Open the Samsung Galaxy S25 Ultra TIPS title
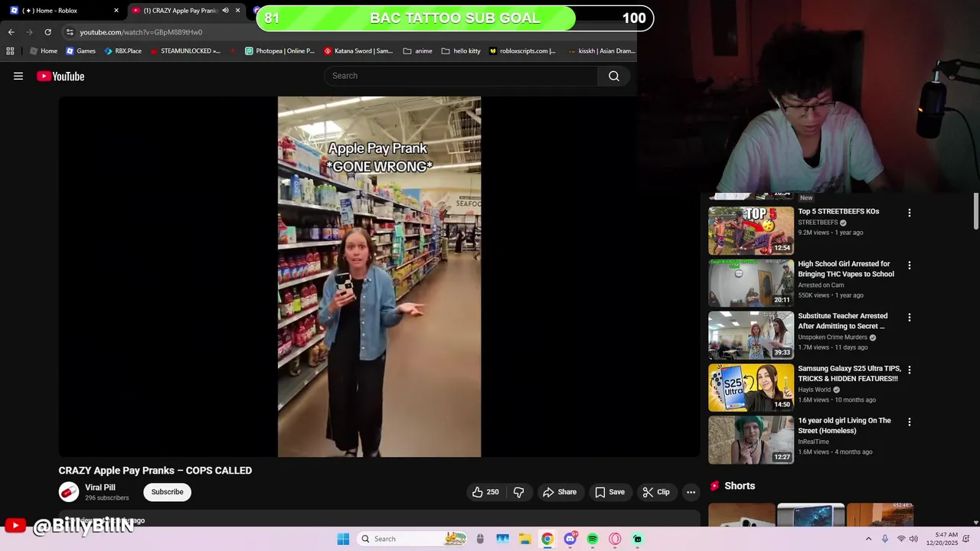This screenshot has height=551, width=980. 849,373
